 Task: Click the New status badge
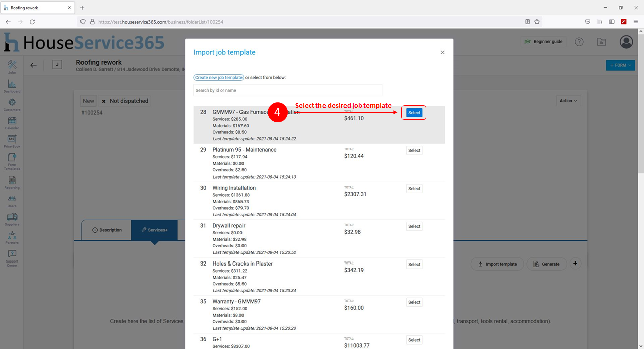pos(88,101)
